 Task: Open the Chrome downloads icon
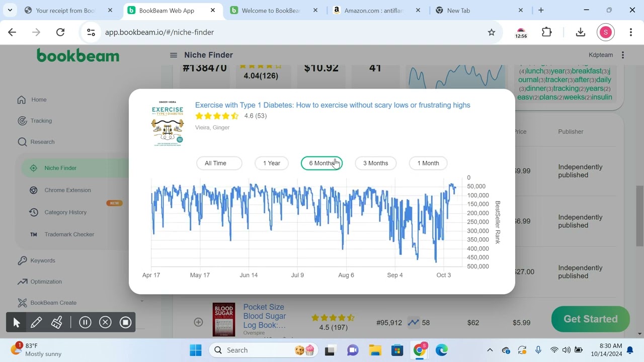581,32
